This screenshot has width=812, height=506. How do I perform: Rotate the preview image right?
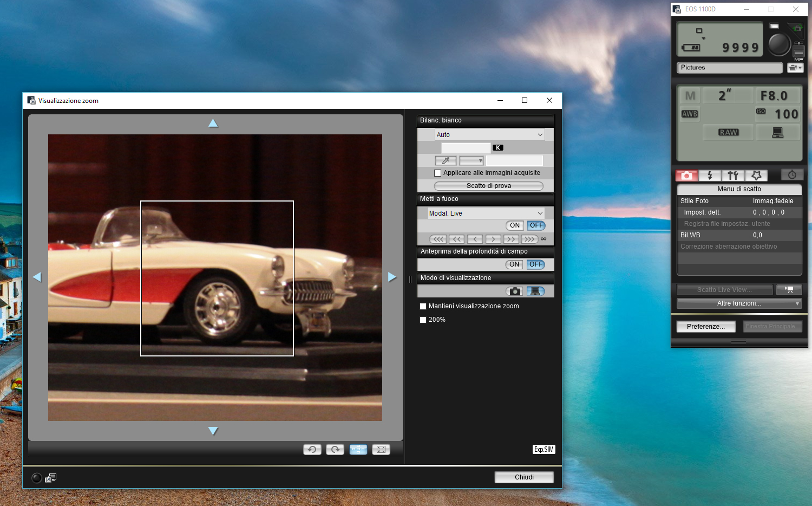pyautogui.click(x=335, y=449)
